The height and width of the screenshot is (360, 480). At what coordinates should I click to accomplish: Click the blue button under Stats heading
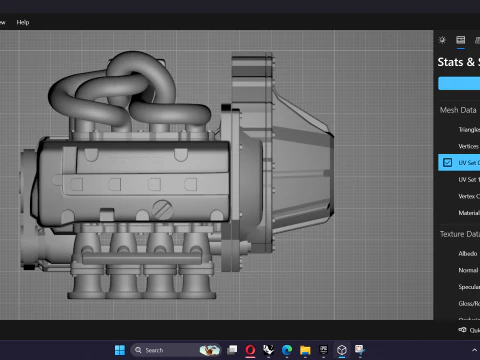click(x=459, y=83)
